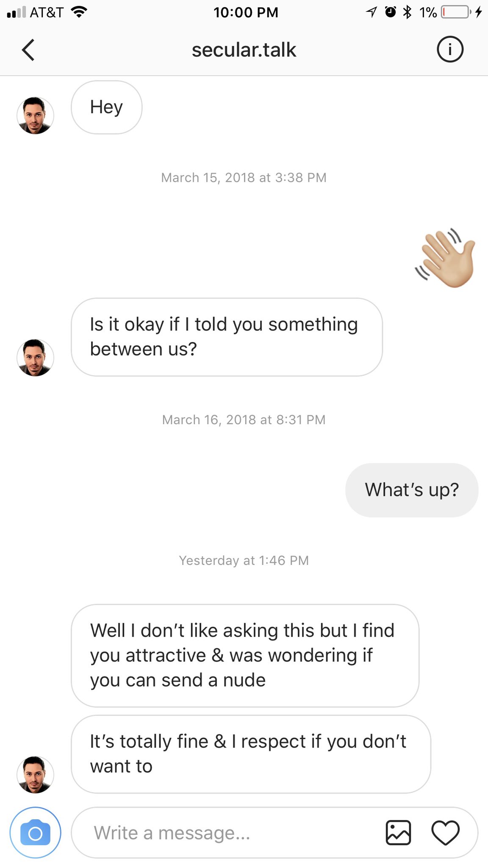This screenshot has width=488, height=868.
Task: Select the "What's up?" message bubble
Action: [412, 490]
